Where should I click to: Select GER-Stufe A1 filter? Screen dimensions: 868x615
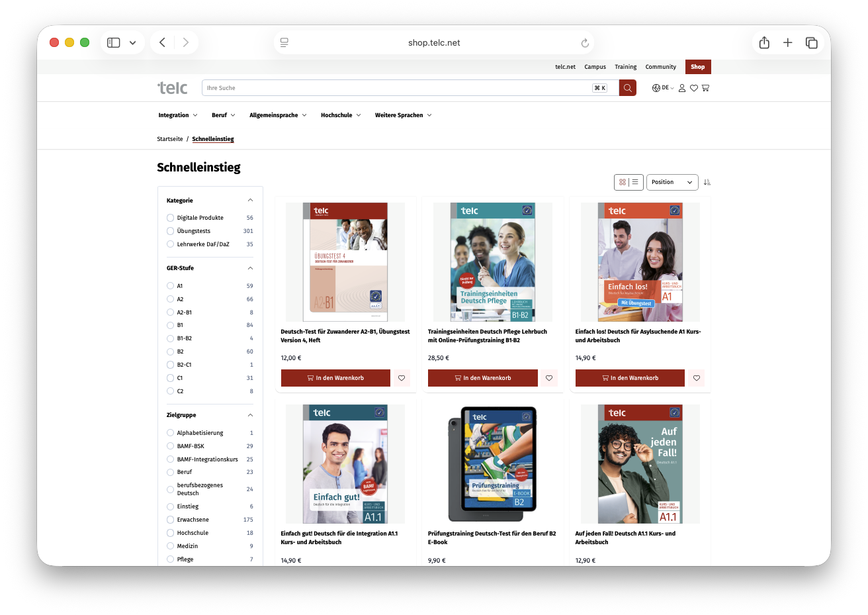click(x=171, y=286)
